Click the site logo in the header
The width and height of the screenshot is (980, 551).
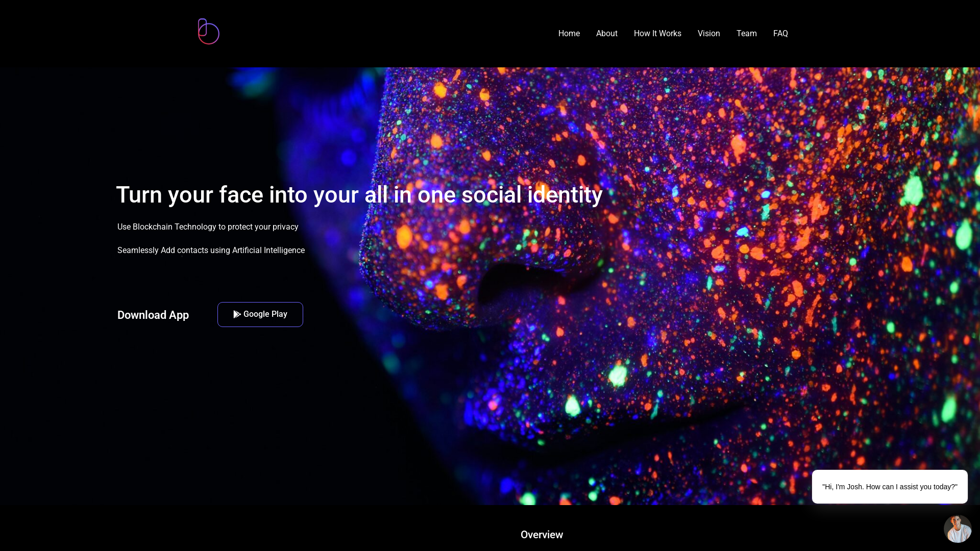(209, 32)
